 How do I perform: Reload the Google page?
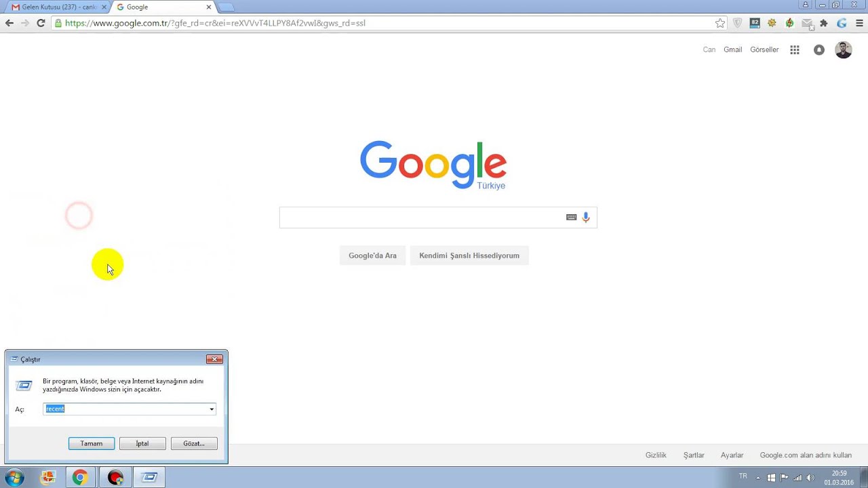click(x=41, y=23)
